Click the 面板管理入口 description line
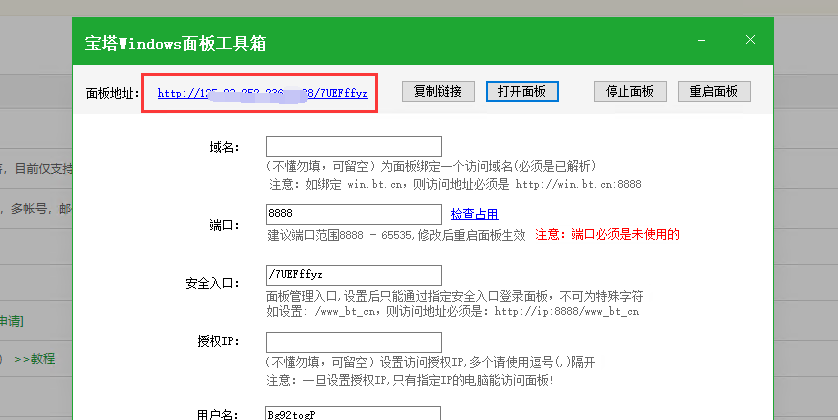Viewport: 838px width, 420px height. tap(454, 297)
